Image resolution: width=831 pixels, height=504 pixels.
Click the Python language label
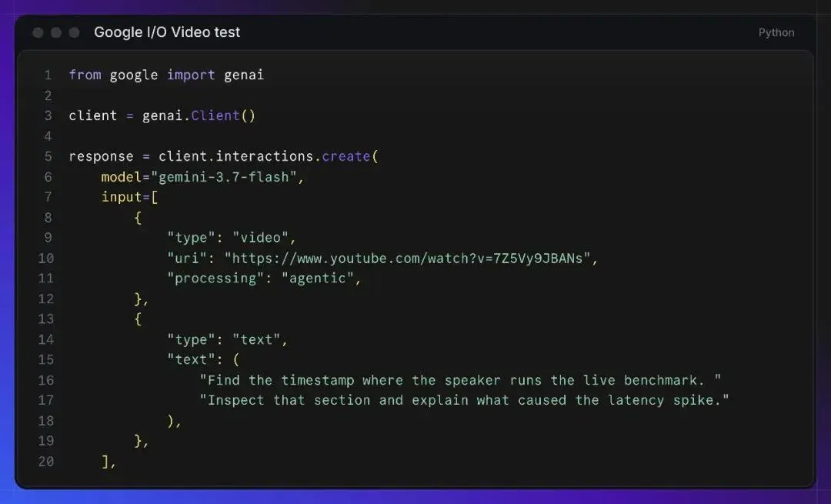pos(776,32)
